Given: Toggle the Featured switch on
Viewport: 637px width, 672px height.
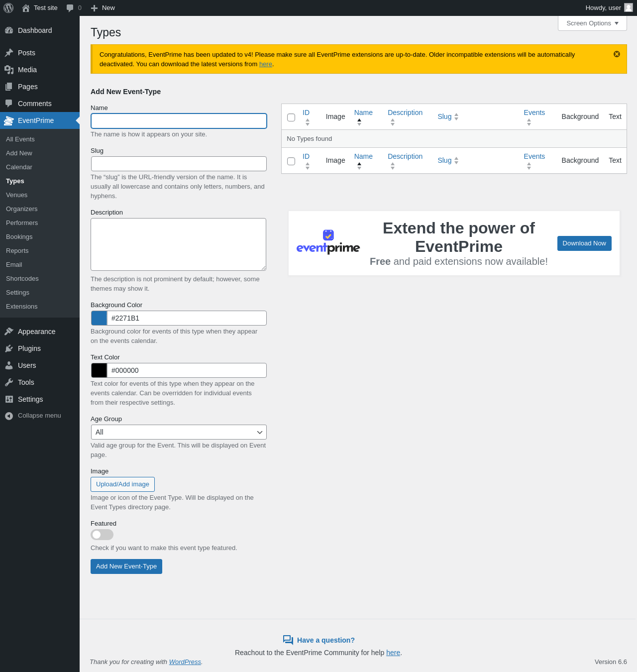Looking at the screenshot, I should (102, 535).
